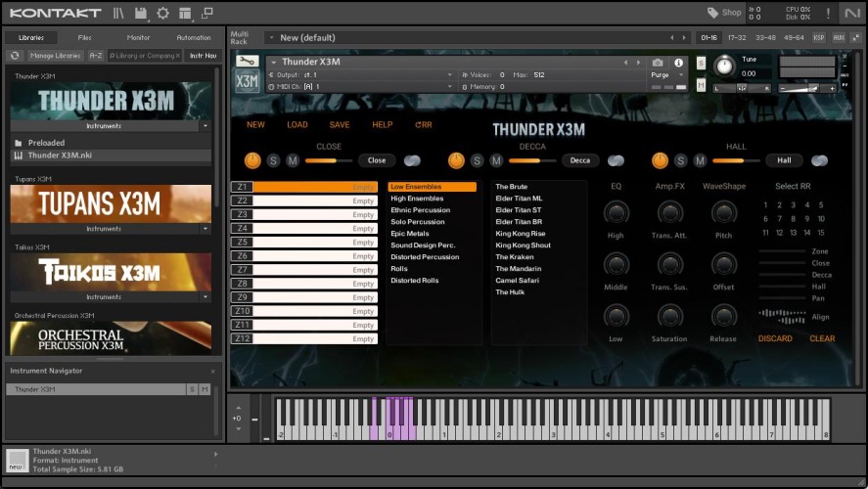Open the Kontakt settings gear
The height and width of the screenshot is (489, 868).
(162, 13)
